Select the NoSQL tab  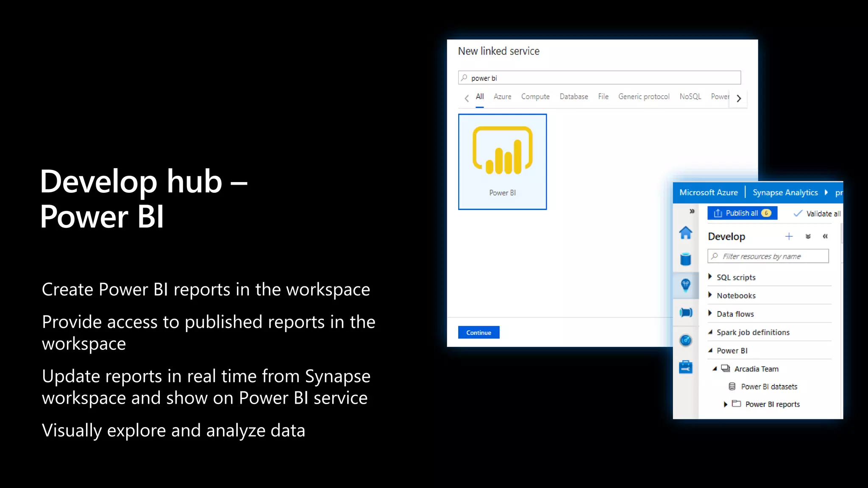690,97
